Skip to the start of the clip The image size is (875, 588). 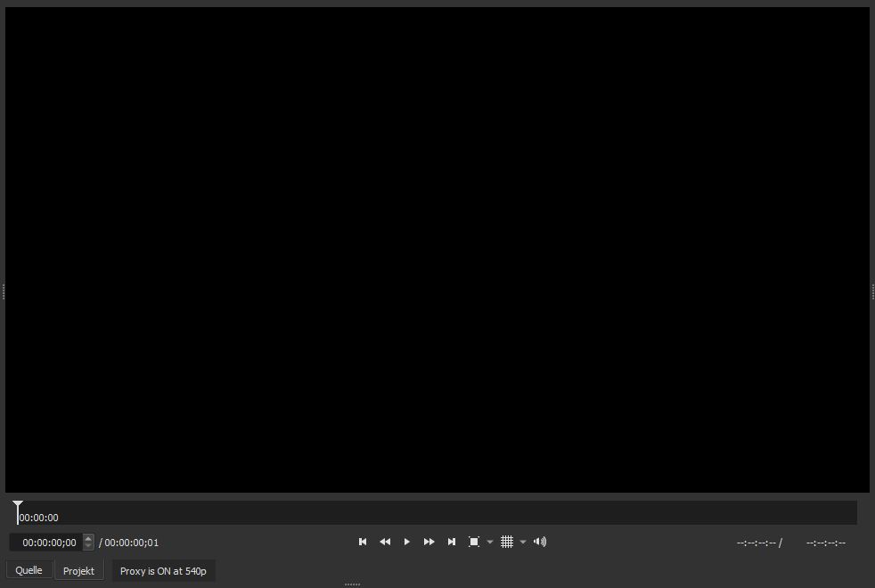pos(363,542)
